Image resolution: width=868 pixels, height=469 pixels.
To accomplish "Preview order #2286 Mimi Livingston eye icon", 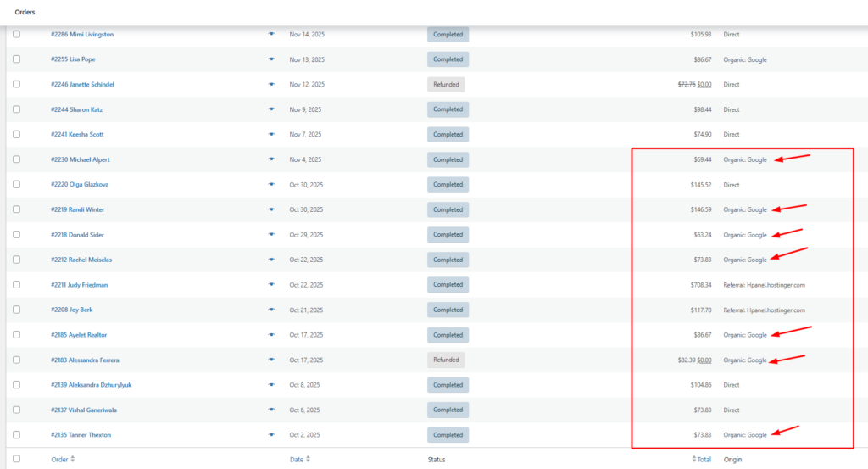I will tap(271, 34).
